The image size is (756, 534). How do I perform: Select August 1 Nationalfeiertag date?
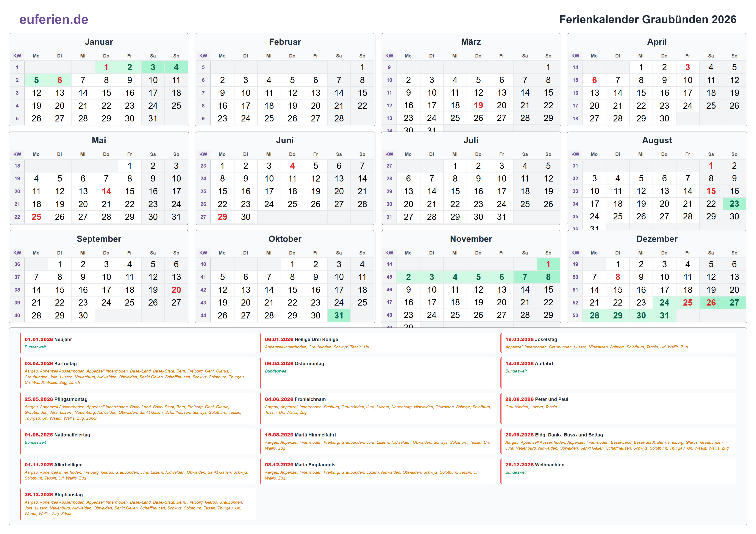(x=711, y=166)
